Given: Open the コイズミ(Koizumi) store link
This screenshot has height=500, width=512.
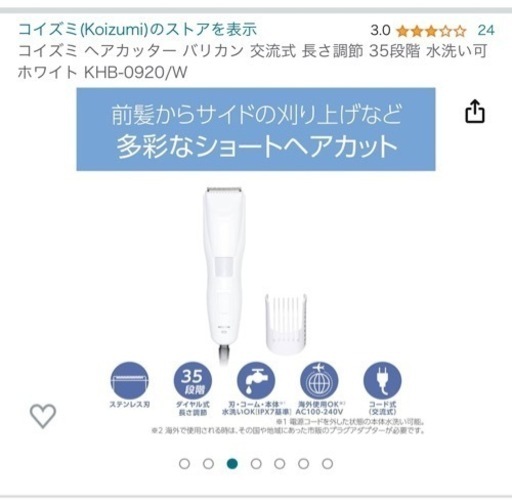Looking at the screenshot, I should click(137, 29).
